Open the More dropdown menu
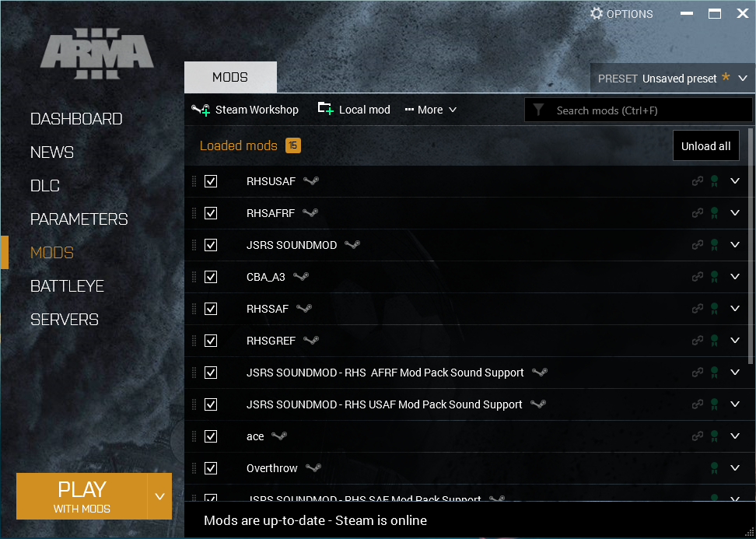Viewport: 756px width, 539px height. coord(431,110)
